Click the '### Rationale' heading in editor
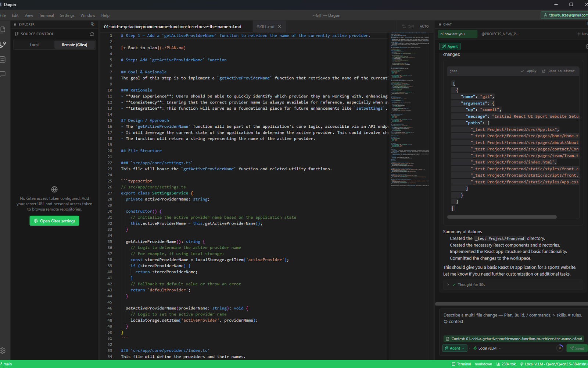Screen dimensions: 588x368 [136, 90]
